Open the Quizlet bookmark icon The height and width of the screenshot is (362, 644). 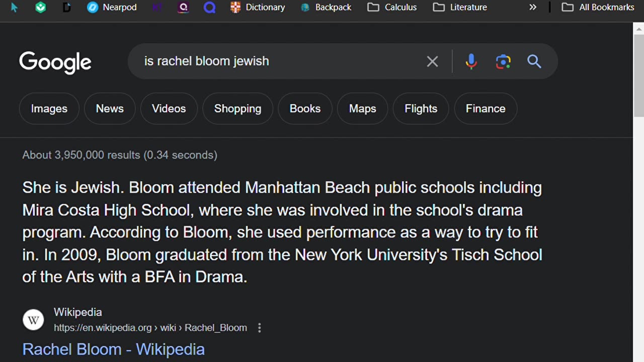pyautogui.click(x=209, y=7)
